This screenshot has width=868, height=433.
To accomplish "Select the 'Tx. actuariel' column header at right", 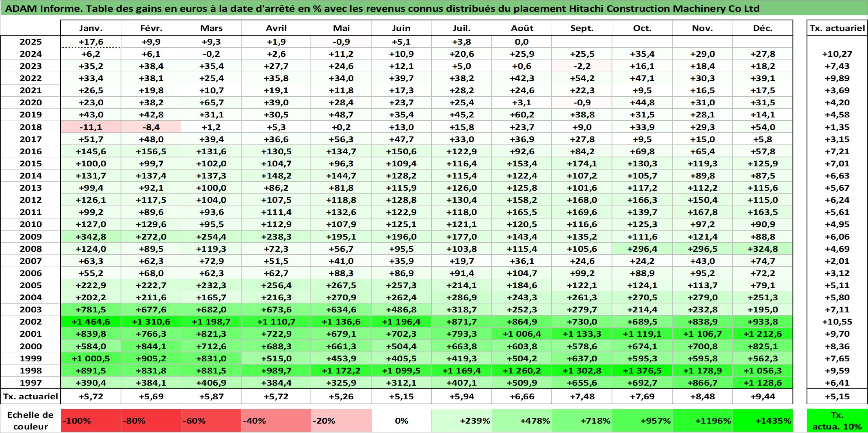I will 837,28.
